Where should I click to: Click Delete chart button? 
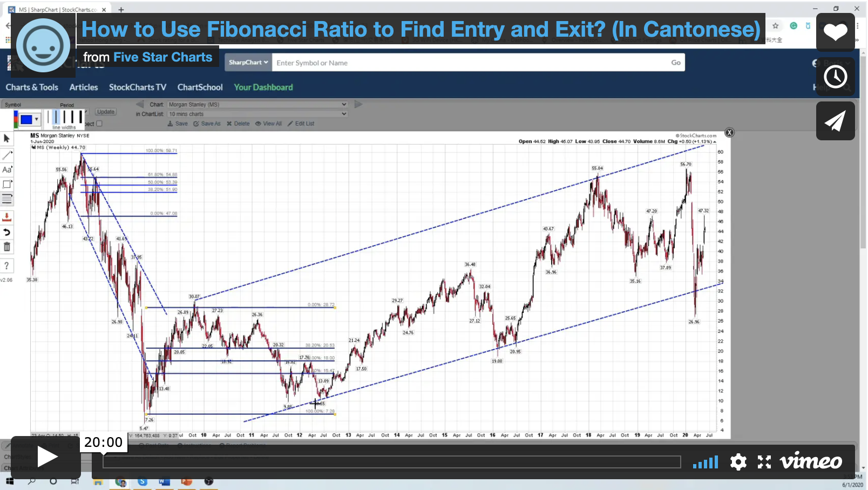[238, 124]
